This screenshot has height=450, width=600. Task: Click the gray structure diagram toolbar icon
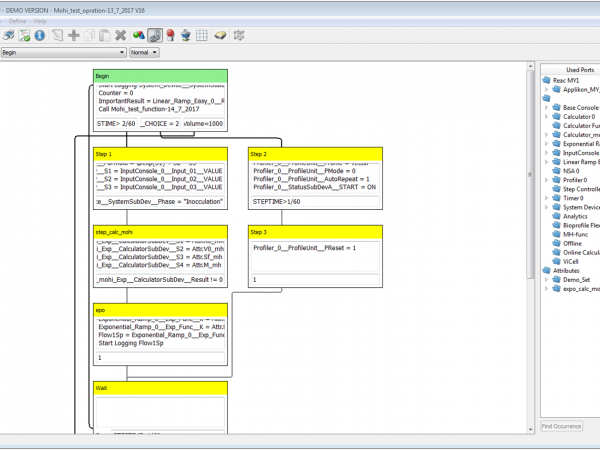pyautogui.click(x=239, y=36)
